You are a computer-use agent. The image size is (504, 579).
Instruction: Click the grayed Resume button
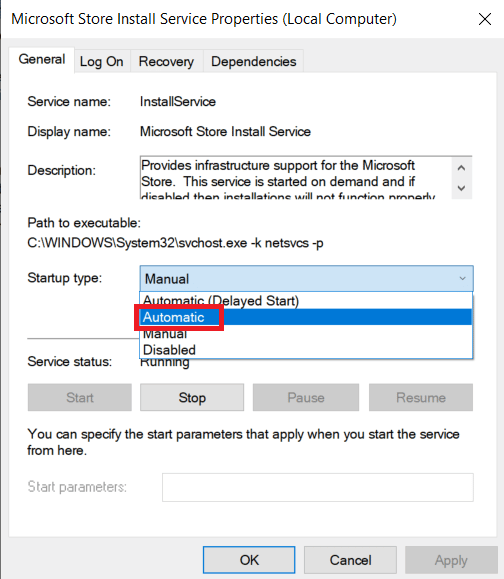tap(421, 397)
